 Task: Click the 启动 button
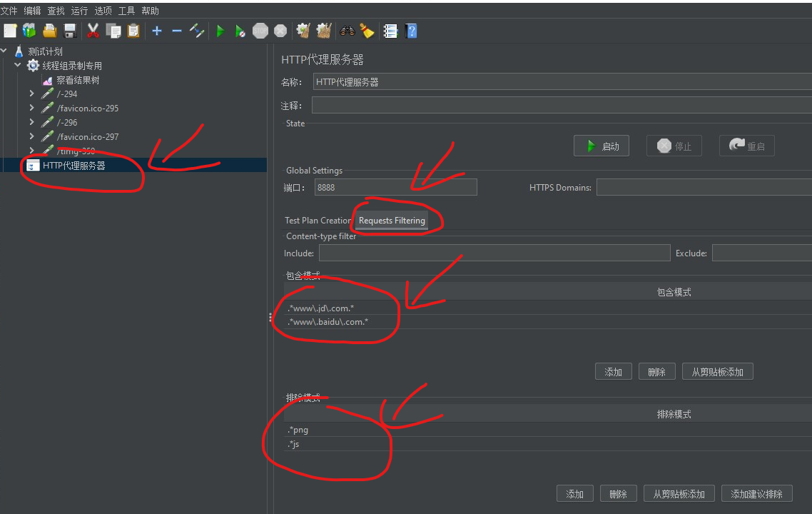(602, 146)
